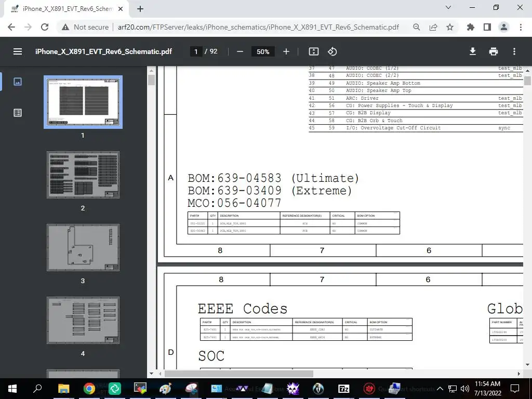Share this page icon in address bar
Image resolution: width=532 pixels, height=399 pixels.
tap(433, 27)
